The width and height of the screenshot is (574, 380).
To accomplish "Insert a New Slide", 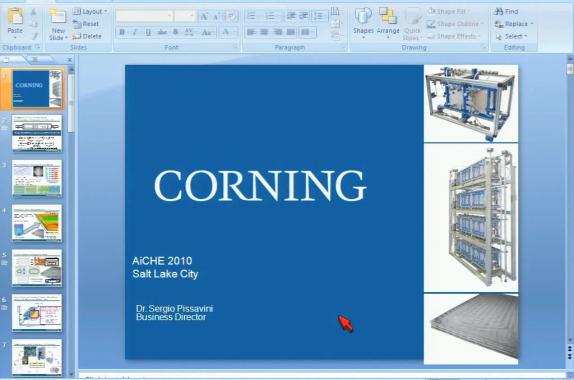I will [58, 24].
